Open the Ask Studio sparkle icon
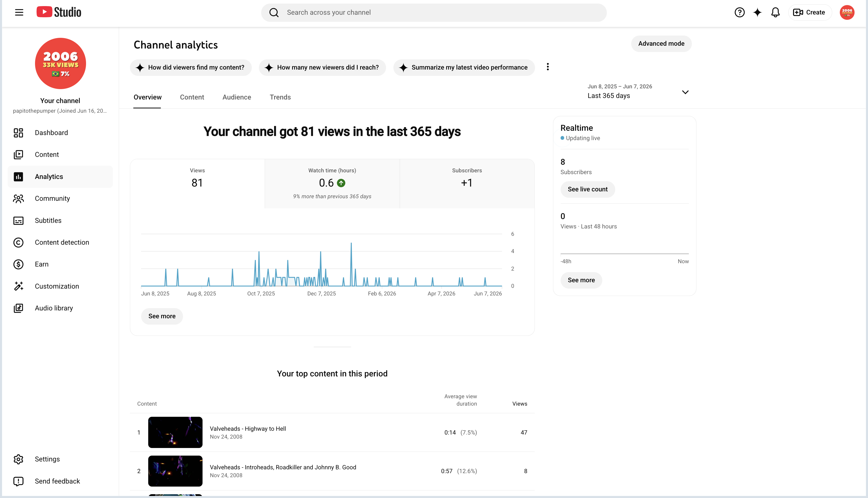This screenshot has width=868, height=498. coord(758,12)
